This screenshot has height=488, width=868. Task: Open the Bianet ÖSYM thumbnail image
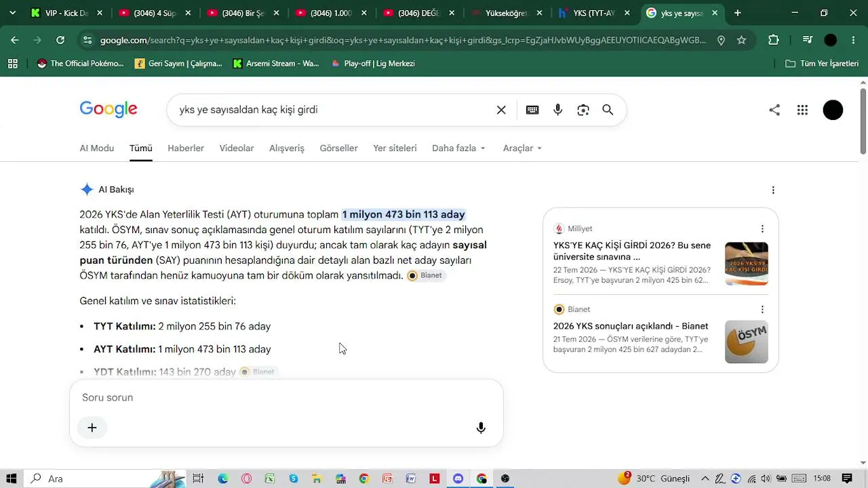(747, 342)
